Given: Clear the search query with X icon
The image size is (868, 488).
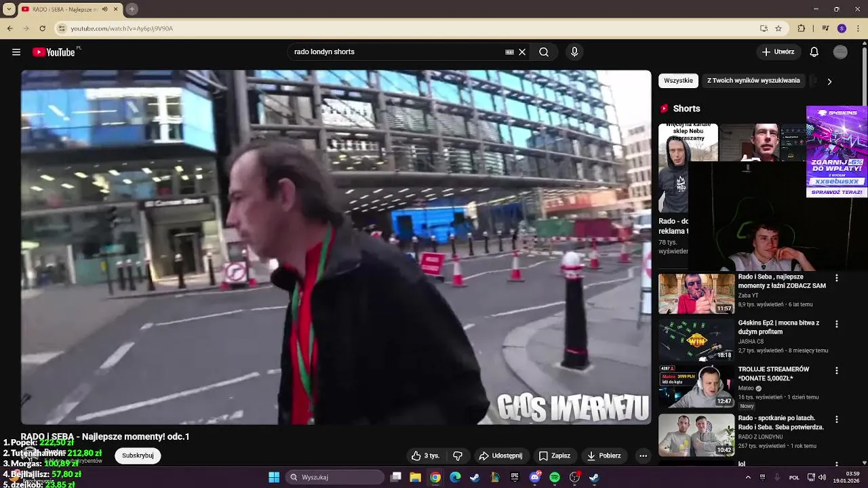Looking at the screenshot, I should 522,52.
